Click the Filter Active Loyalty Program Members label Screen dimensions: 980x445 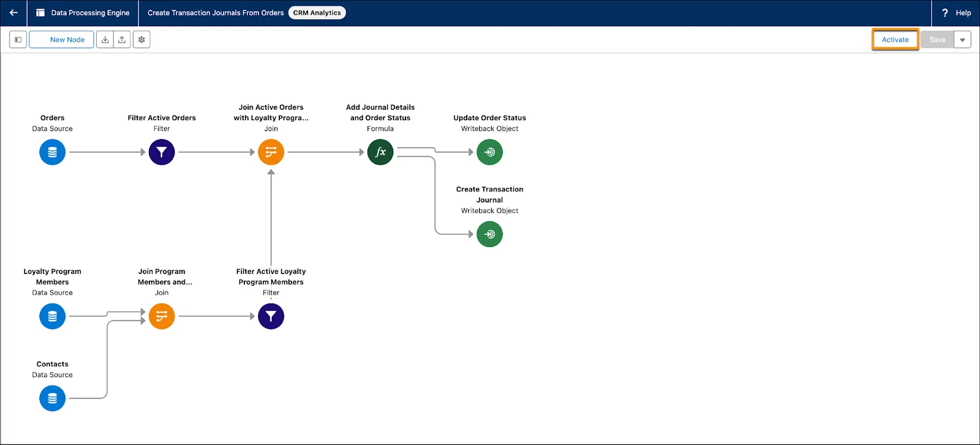[271, 277]
